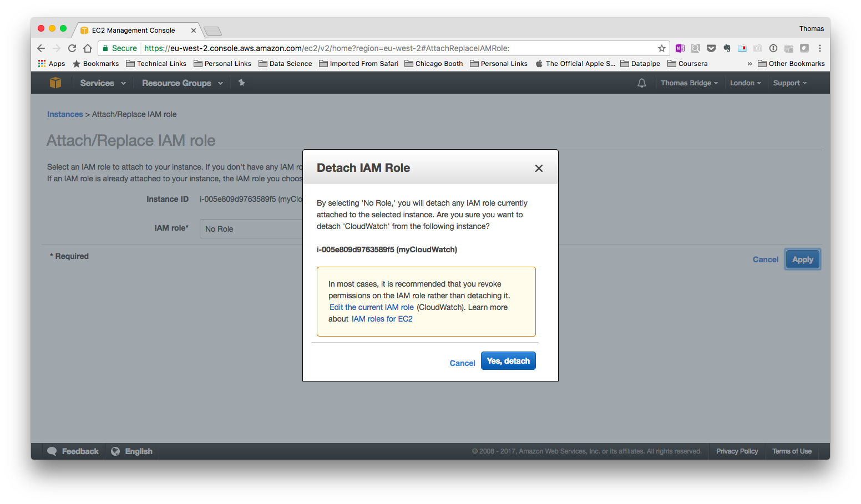Open the notifications bell icon
Viewport: 861px width, 504px height.
coord(642,83)
